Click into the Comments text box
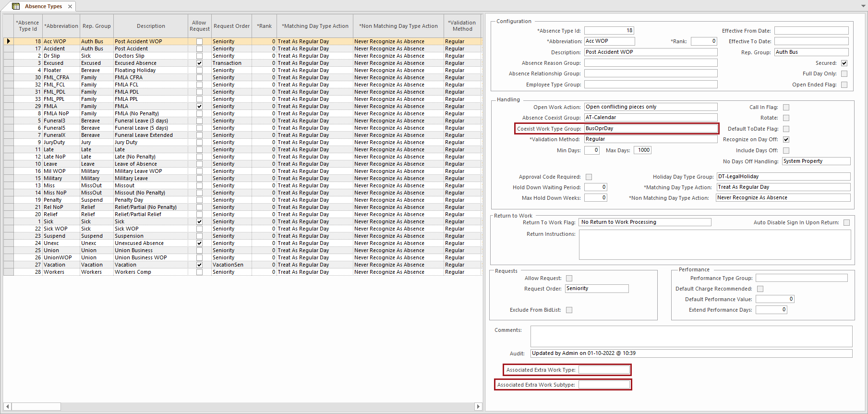The width and height of the screenshot is (868, 414). (x=691, y=336)
